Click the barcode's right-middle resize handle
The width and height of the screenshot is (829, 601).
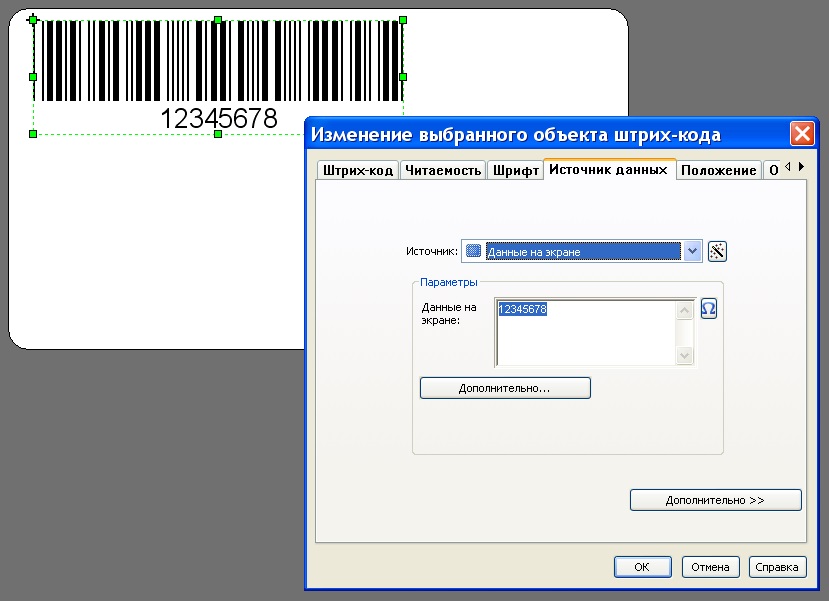(x=403, y=77)
